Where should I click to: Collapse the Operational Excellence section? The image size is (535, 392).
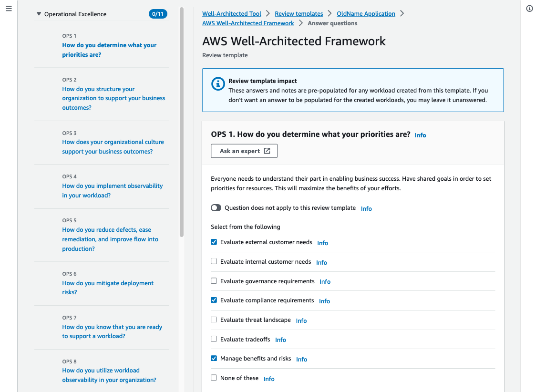pos(39,14)
